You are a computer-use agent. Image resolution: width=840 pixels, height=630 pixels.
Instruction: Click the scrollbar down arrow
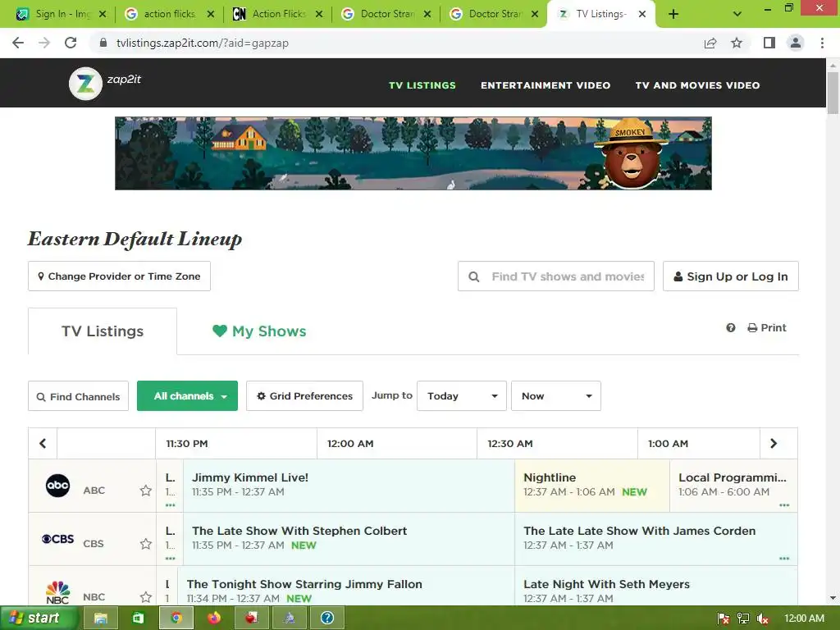(833, 598)
